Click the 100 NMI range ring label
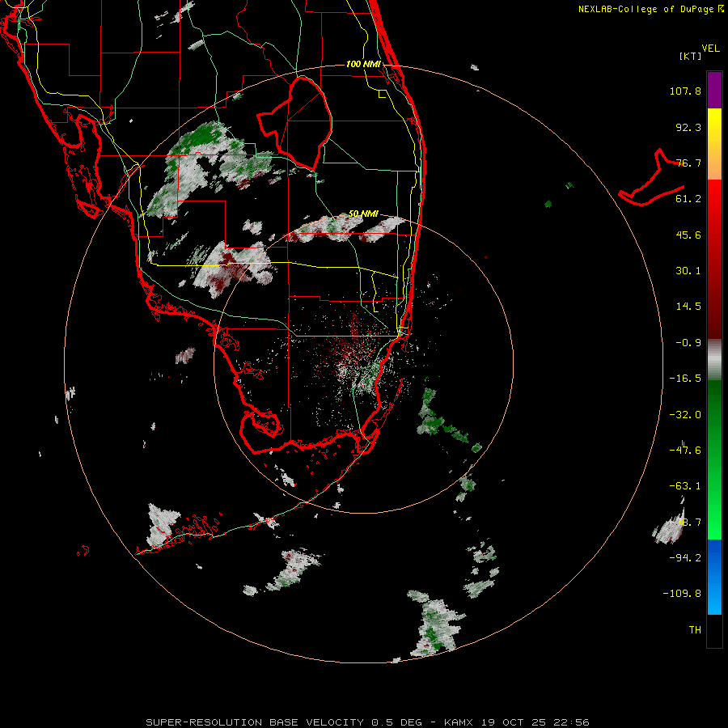 (x=363, y=64)
